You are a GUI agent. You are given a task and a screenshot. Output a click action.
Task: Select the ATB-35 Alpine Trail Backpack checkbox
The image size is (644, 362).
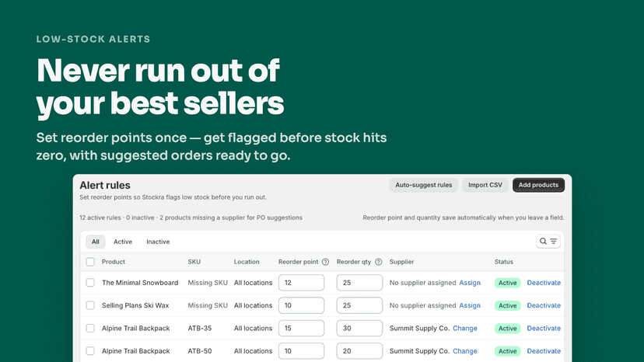(x=90, y=329)
